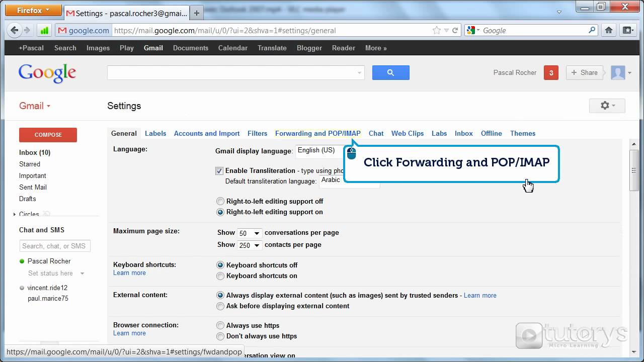Switch to the Filters tab
644x362 pixels.
tap(257, 133)
